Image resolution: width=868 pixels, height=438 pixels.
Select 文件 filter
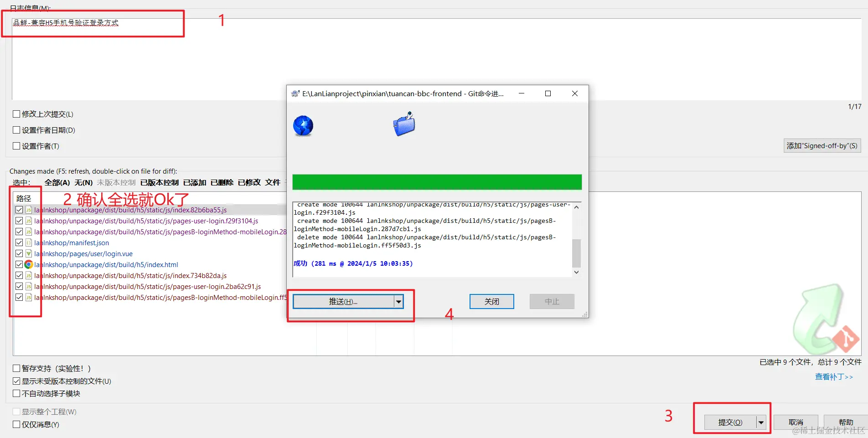tap(273, 183)
